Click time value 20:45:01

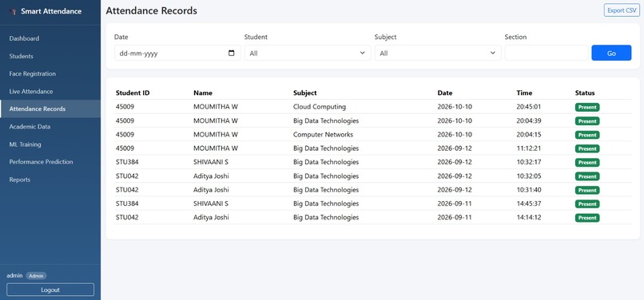(529, 107)
